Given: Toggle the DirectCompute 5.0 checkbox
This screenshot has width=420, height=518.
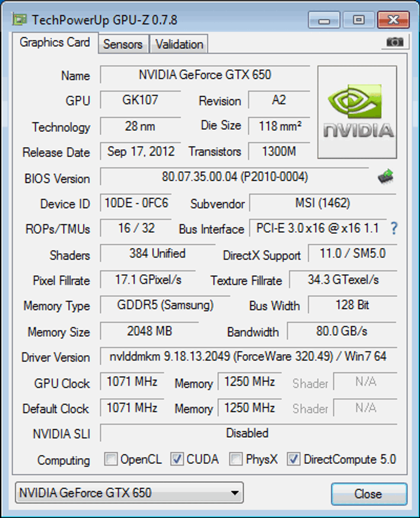Looking at the screenshot, I should tap(293, 459).
